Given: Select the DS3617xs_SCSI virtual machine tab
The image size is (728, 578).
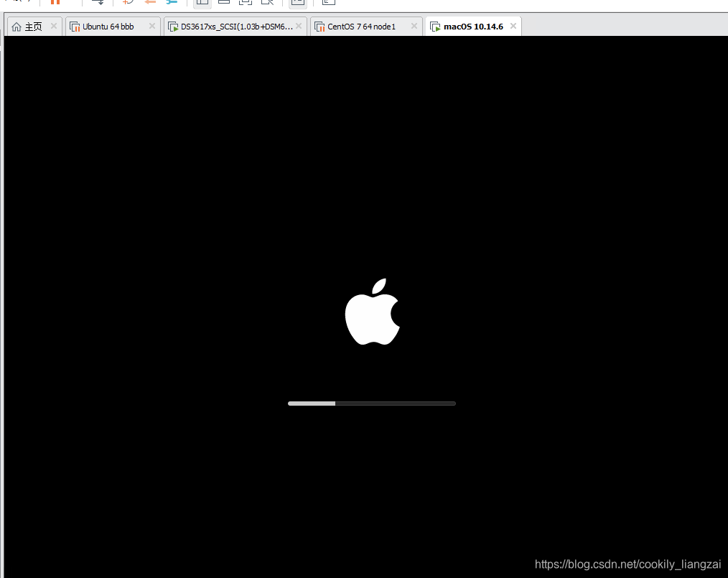Looking at the screenshot, I should click(236, 27).
